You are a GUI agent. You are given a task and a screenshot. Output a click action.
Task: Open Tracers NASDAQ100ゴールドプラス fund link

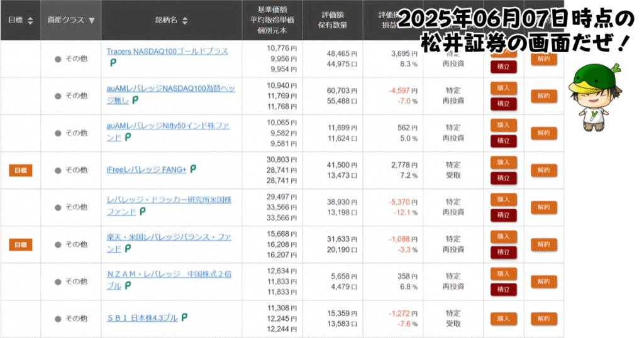point(167,52)
